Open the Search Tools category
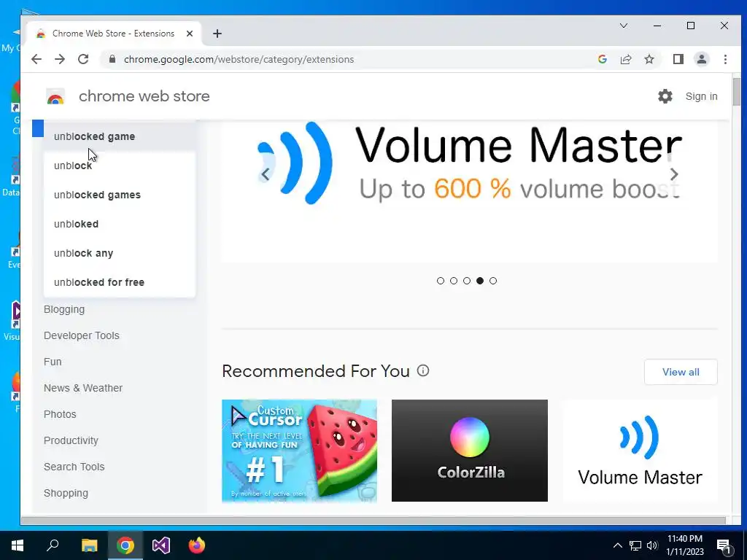Viewport: 747px width, 560px height. click(74, 467)
